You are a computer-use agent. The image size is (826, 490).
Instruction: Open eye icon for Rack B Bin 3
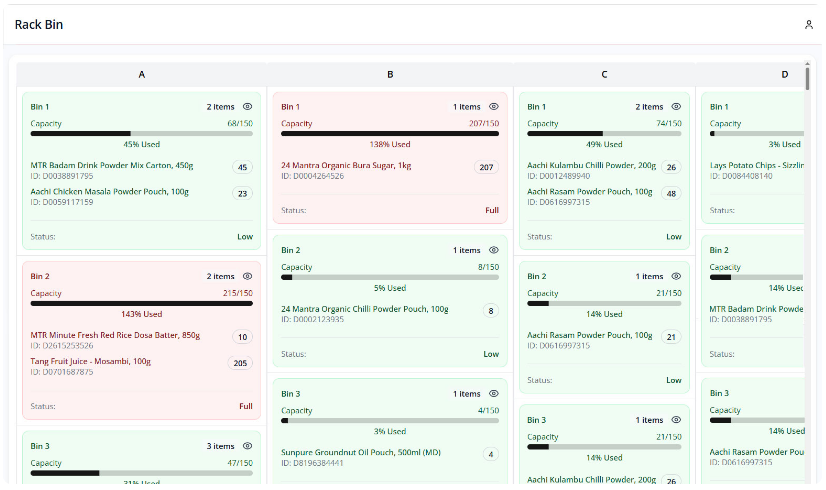[x=493, y=394]
